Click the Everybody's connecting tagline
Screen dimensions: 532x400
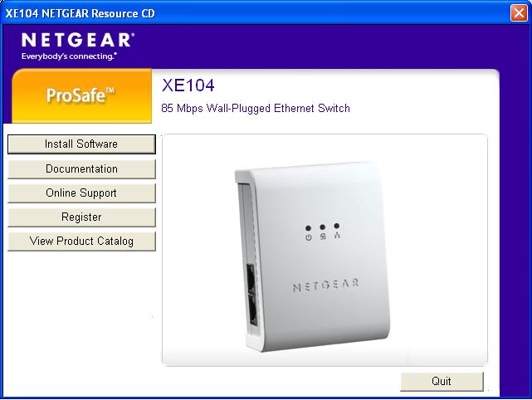tap(69, 56)
